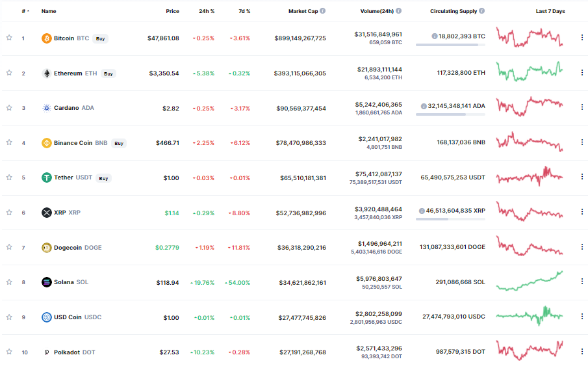Click the Ethereum coin logo

(x=47, y=73)
